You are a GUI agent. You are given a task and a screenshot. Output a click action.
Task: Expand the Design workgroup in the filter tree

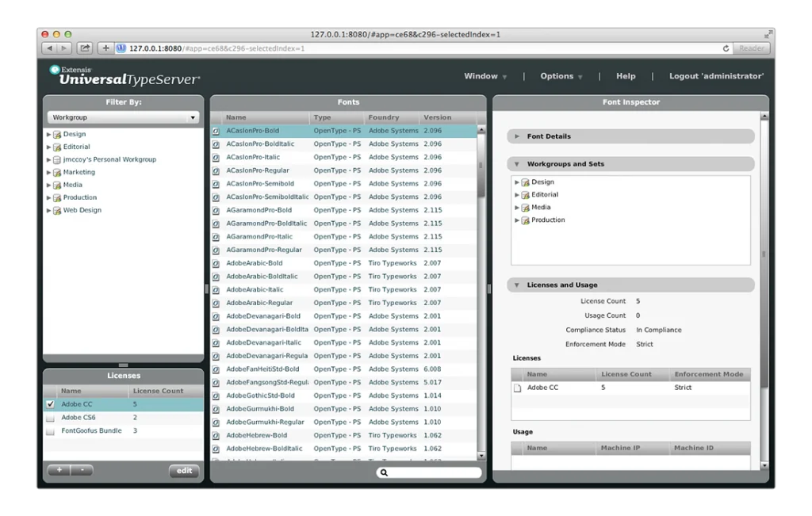coord(48,134)
